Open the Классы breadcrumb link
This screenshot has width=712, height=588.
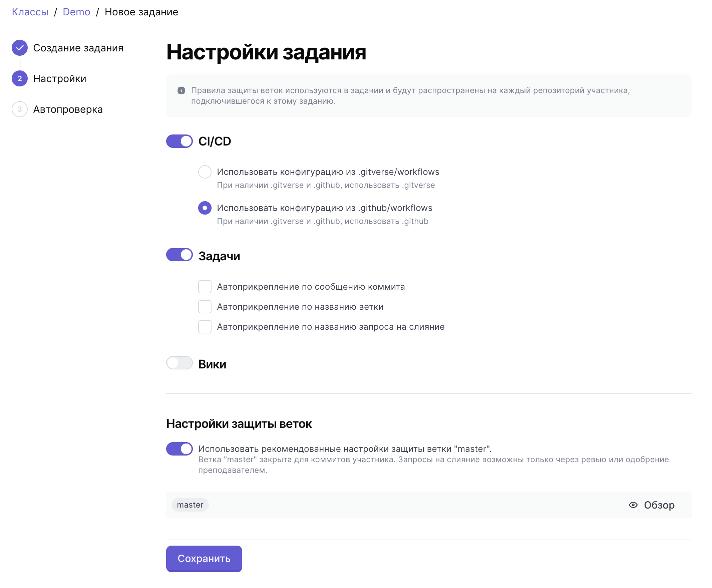[30, 12]
